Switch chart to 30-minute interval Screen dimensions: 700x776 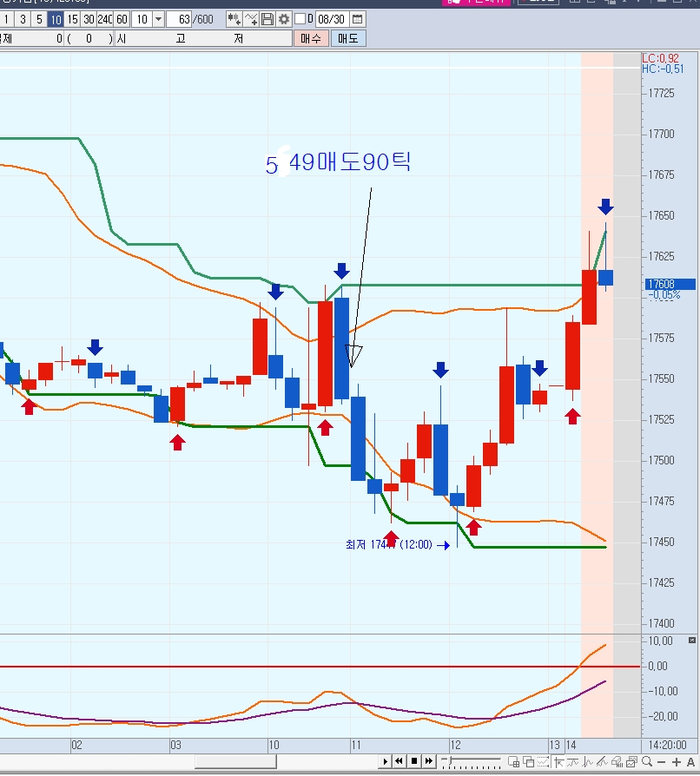click(x=89, y=19)
